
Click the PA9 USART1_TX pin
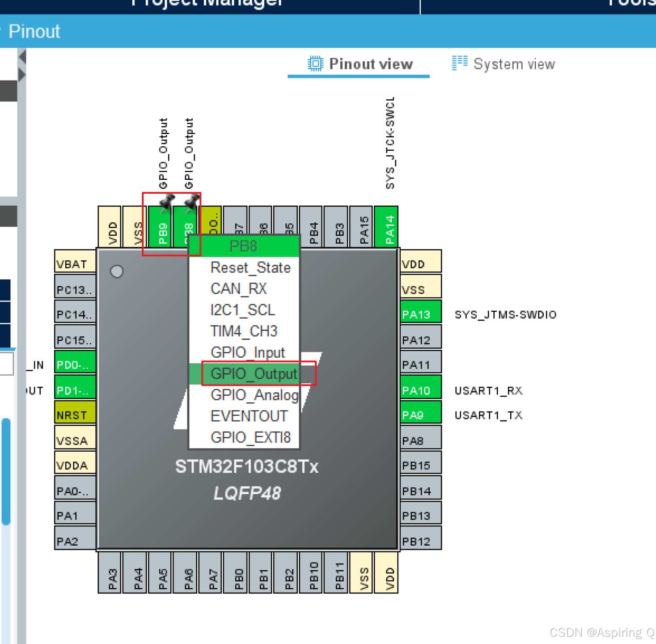click(421, 412)
